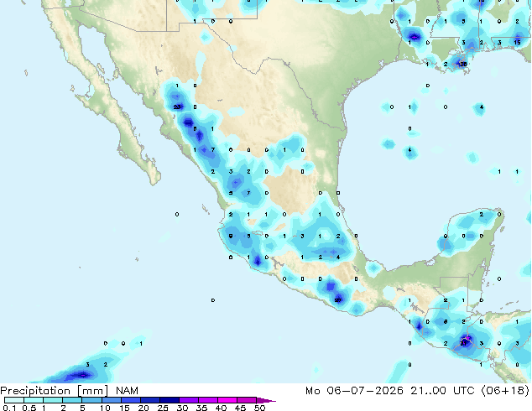Click the 0.1–0.5 mm legend color box
The image size is (532, 411).
tap(14, 400)
